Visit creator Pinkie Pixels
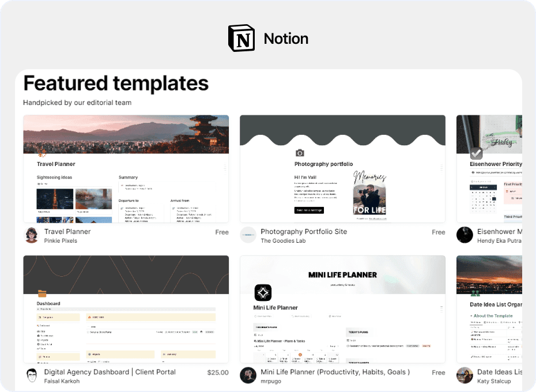 (x=61, y=241)
